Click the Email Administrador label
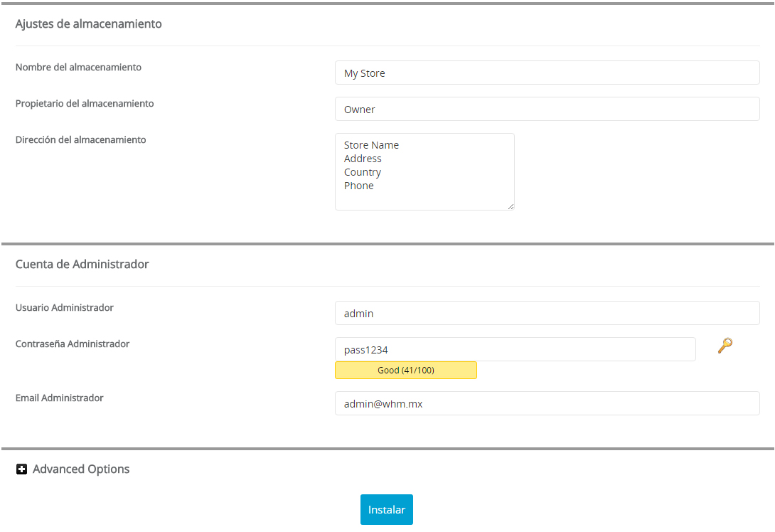The height and width of the screenshot is (532, 775). [60, 398]
